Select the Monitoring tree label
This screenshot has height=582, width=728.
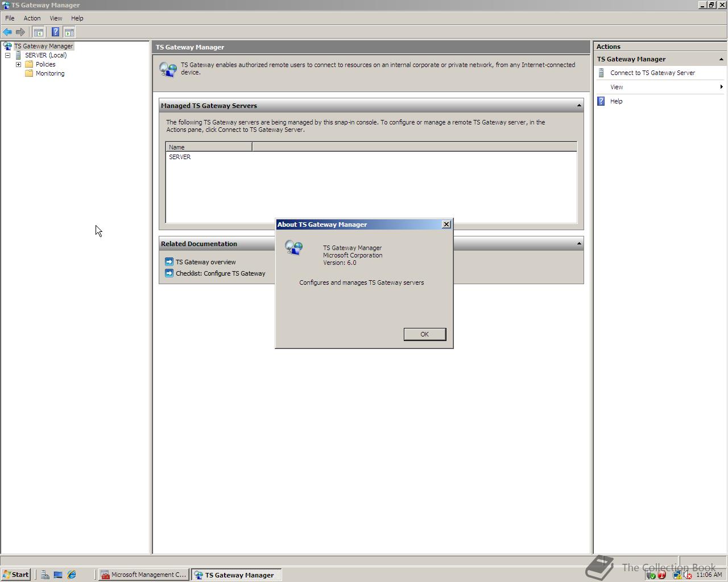[x=50, y=73]
